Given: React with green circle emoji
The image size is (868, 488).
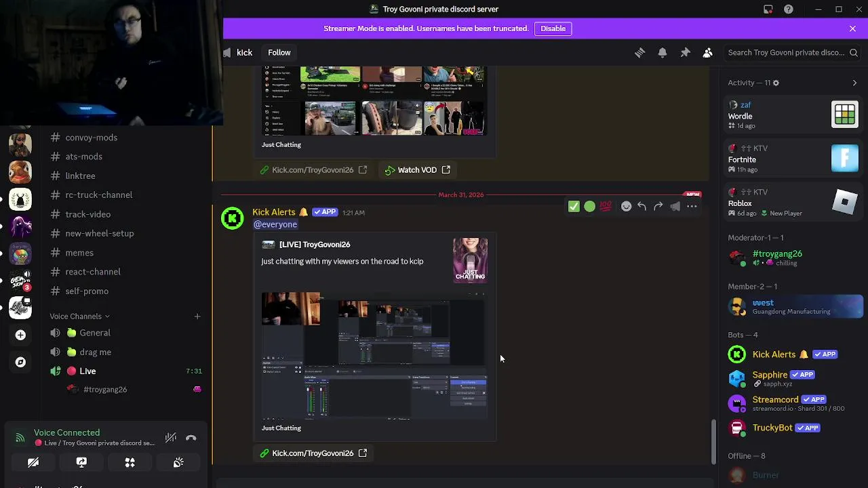Looking at the screenshot, I should (x=589, y=207).
